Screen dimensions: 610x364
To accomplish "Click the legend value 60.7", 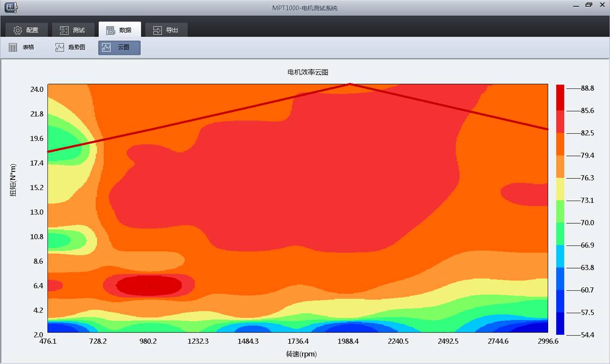I will [587, 290].
